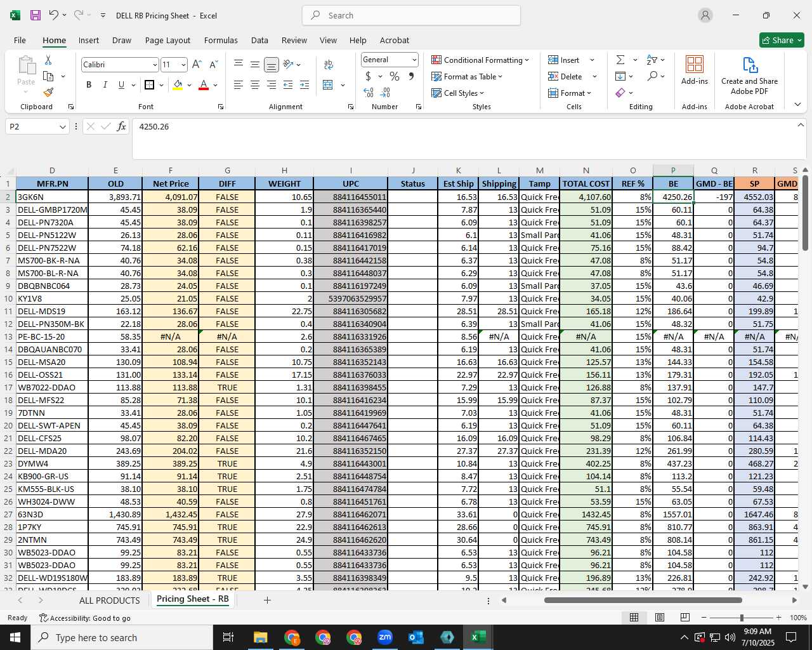This screenshot has width=812, height=650.
Task: Click the Increase Indent icon
Action: point(304,85)
